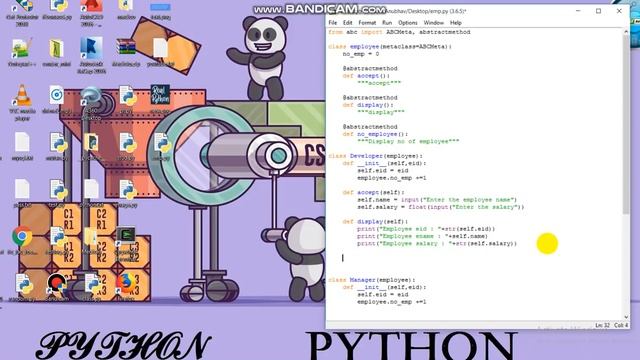Click the 'def accept():' line
The image size is (640, 360).
(366, 76)
